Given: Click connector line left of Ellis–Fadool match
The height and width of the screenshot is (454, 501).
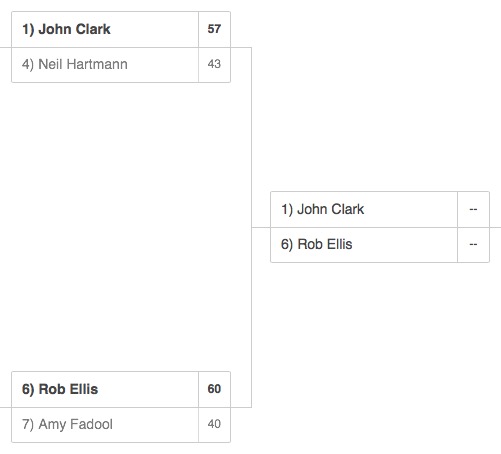Looking at the screenshot, I should click(x=6, y=407).
